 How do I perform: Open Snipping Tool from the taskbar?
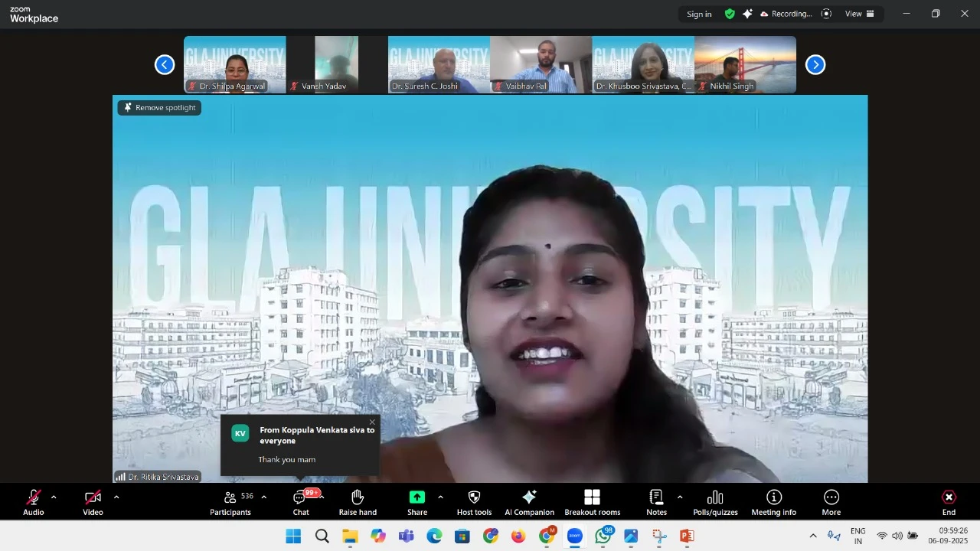[x=659, y=536]
